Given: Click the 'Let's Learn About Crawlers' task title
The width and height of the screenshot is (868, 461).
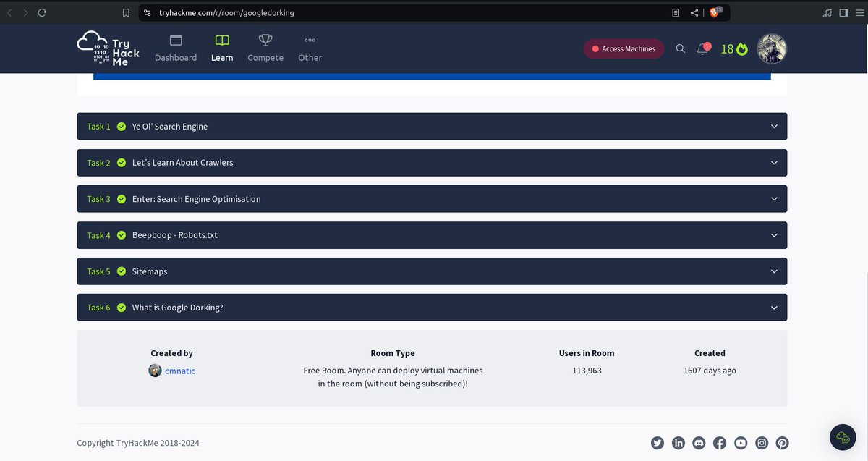Looking at the screenshot, I should 183,163.
